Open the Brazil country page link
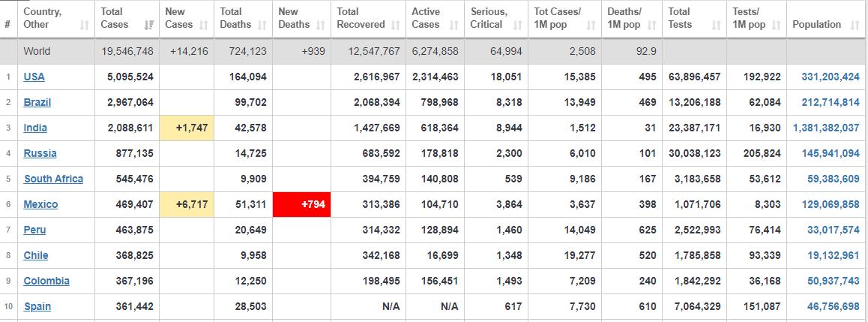868x322 pixels. tap(37, 103)
